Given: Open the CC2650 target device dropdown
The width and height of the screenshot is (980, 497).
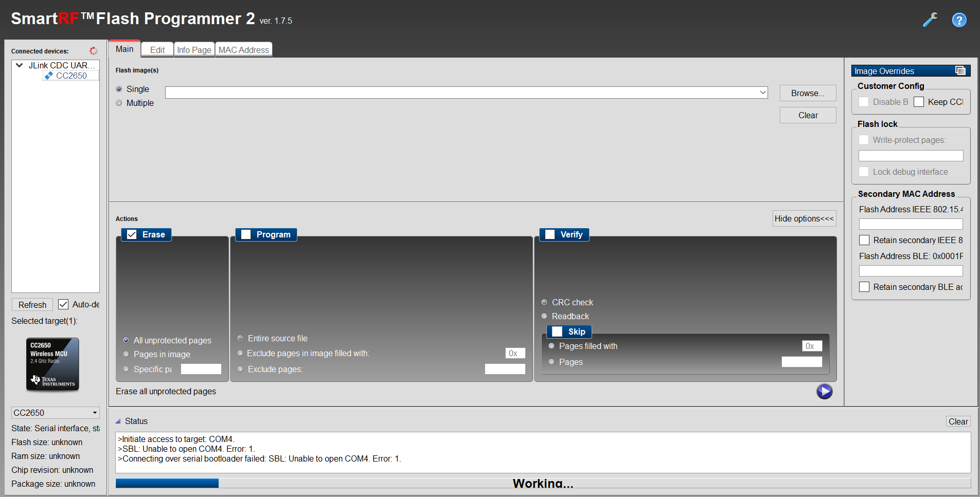Looking at the screenshot, I should click(56, 413).
